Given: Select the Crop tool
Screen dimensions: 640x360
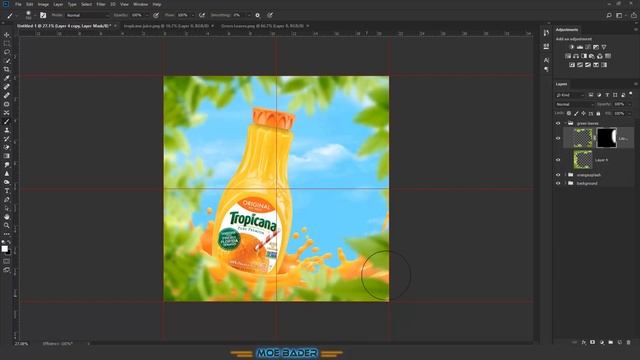Looking at the screenshot, I should click(x=7, y=70).
